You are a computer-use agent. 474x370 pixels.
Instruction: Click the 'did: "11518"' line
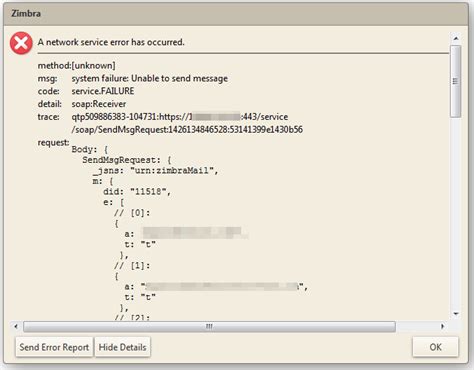click(137, 192)
